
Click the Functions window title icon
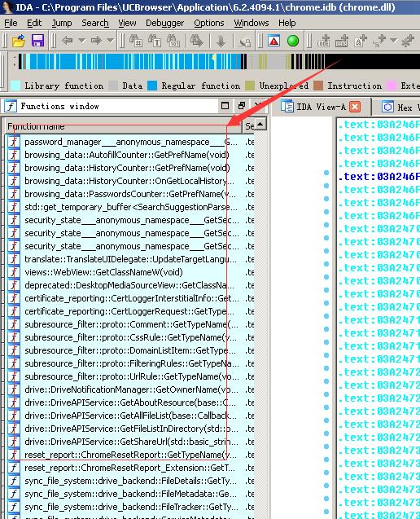pos(11,106)
